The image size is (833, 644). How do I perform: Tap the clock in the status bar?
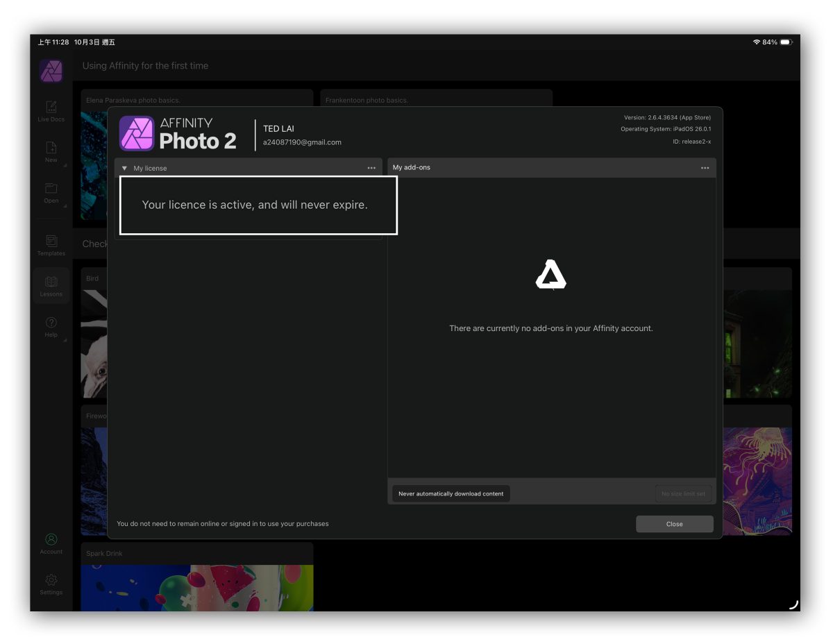pos(53,42)
